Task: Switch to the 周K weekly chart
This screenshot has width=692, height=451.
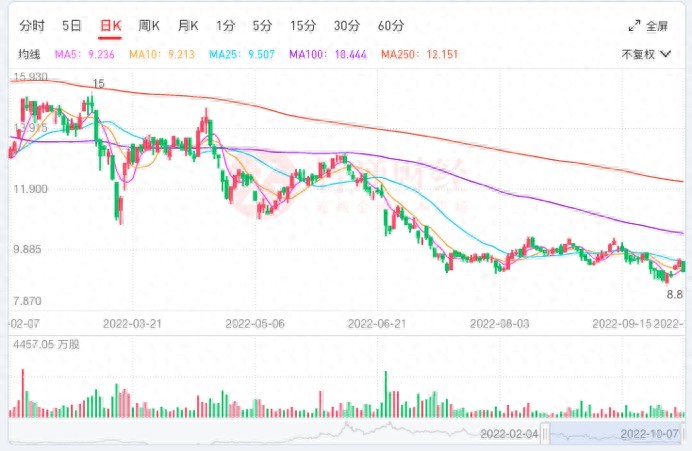Action: pos(150,25)
